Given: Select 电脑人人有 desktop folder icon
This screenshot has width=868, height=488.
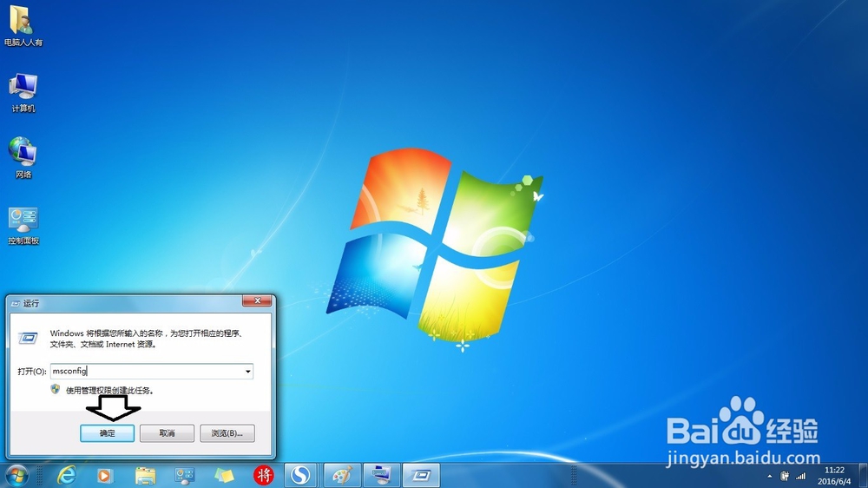Looking at the screenshot, I should pyautogui.click(x=23, y=26).
